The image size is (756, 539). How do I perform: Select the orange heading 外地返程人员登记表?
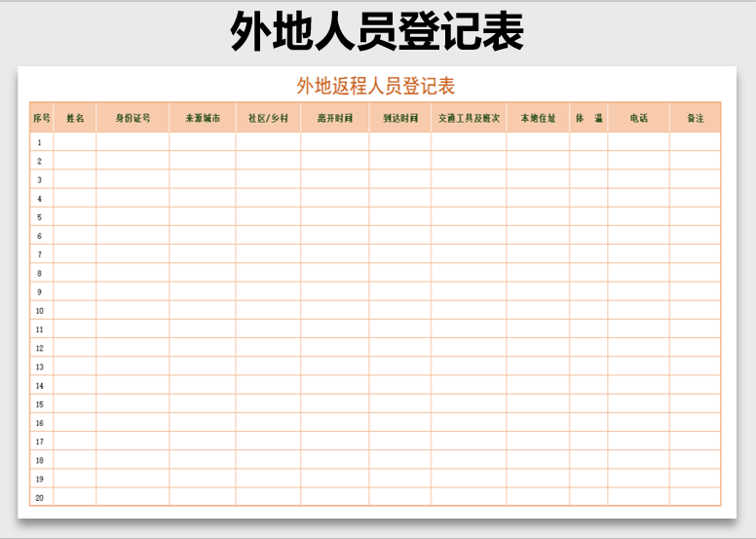coord(376,86)
